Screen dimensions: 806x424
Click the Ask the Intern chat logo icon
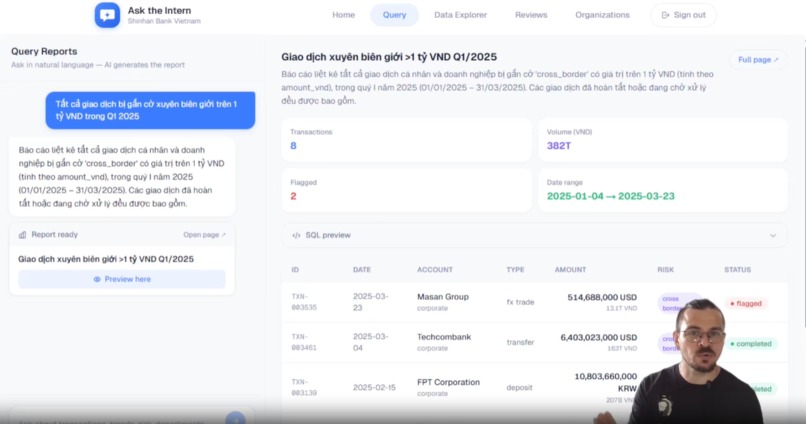click(107, 15)
